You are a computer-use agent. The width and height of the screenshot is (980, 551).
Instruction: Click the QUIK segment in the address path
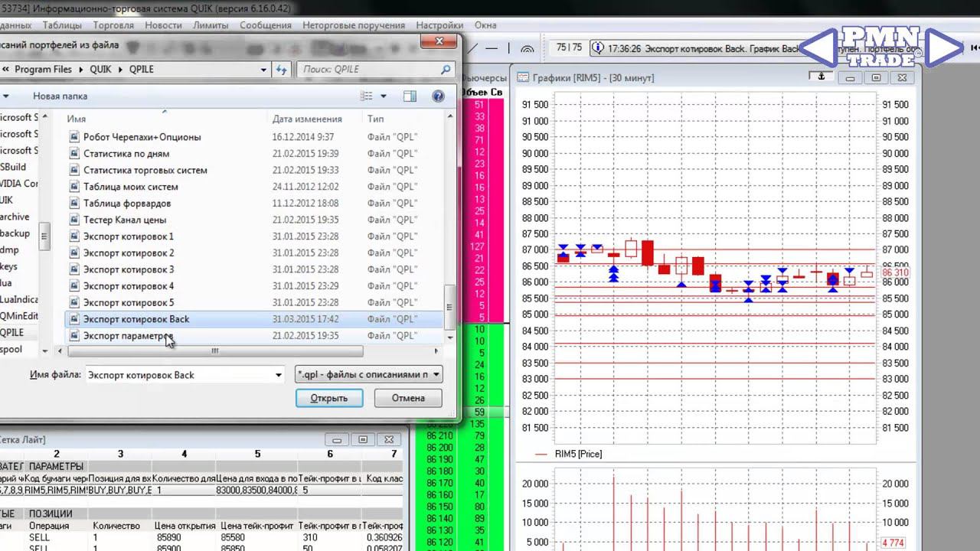pyautogui.click(x=100, y=69)
